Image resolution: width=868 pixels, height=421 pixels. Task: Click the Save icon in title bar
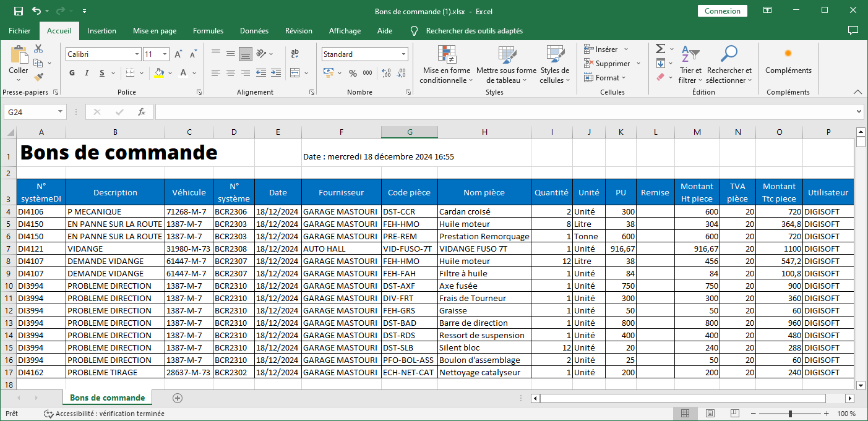[19, 11]
